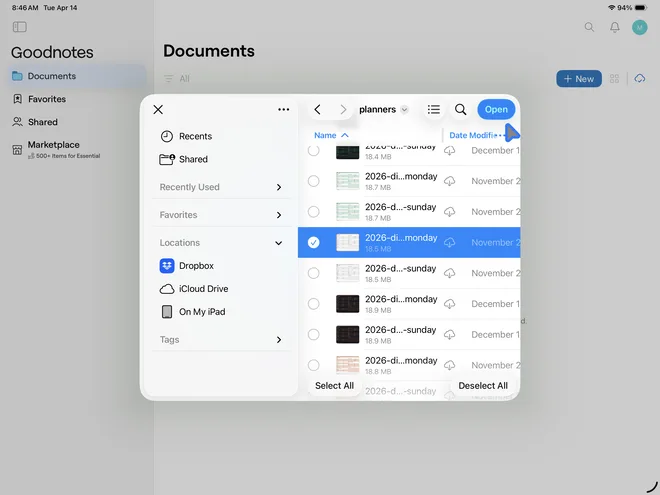Image resolution: width=660 pixels, height=495 pixels.
Task: Click the Open button
Action: coord(496,109)
